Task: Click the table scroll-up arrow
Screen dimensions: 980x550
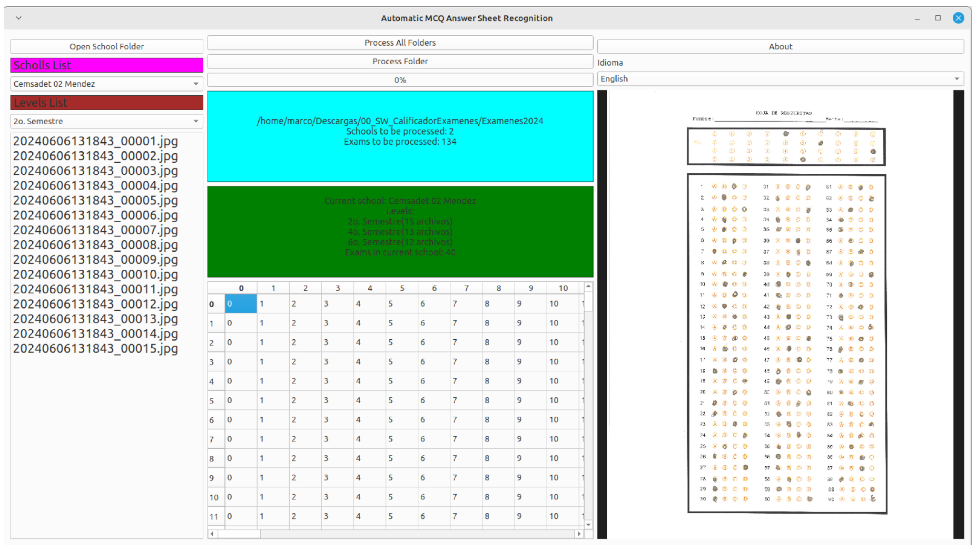Action: 588,286
